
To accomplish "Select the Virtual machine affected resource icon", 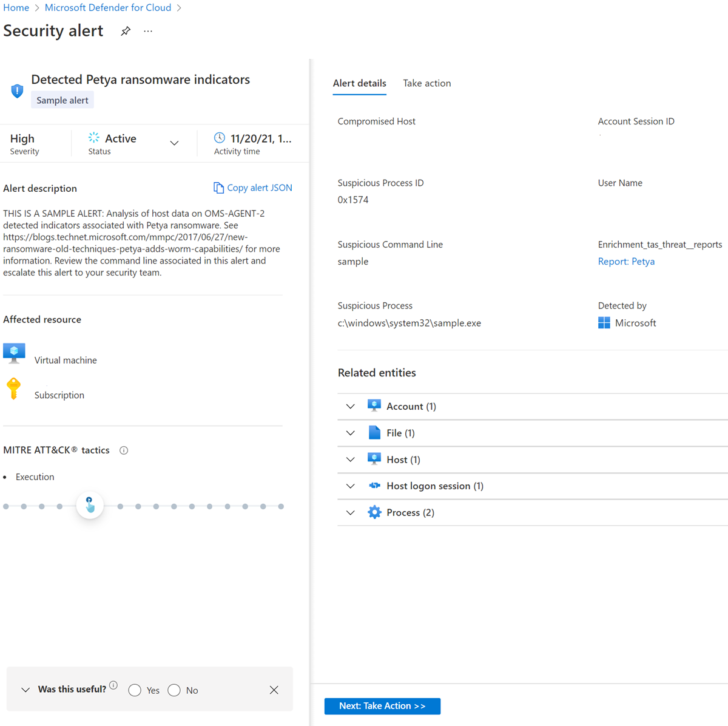I will point(13,352).
